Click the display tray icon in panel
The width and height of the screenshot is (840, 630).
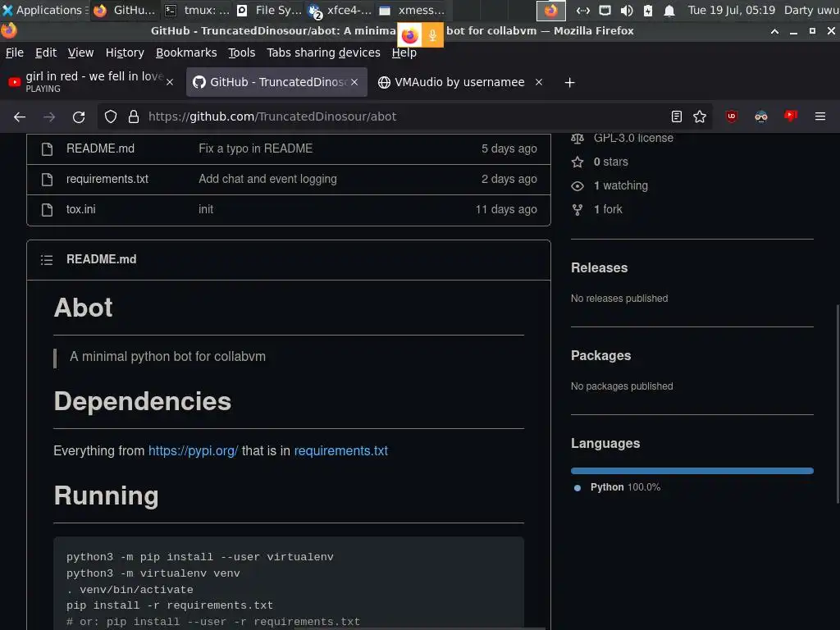605,10
